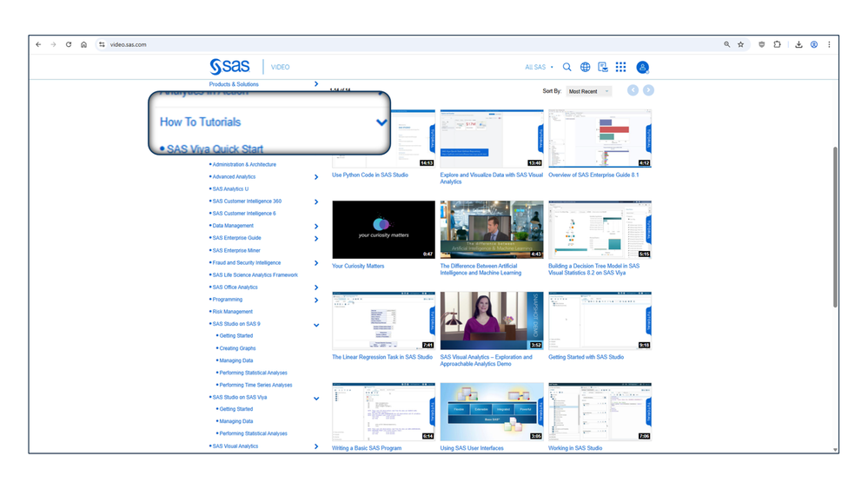Click the SAS logo
Screen dimensions: 868x489
coord(229,67)
